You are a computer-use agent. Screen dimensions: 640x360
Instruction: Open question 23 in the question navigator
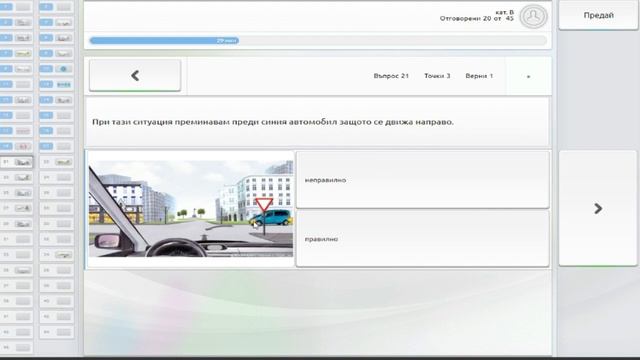click(16, 178)
